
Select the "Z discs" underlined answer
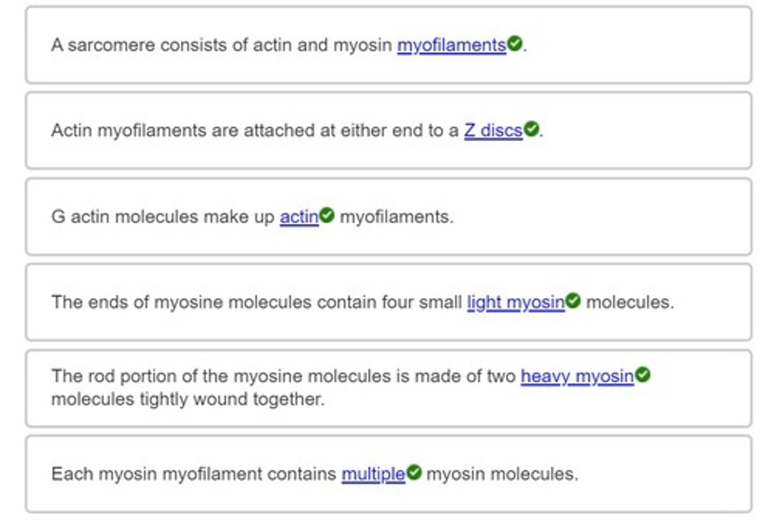click(x=493, y=131)
